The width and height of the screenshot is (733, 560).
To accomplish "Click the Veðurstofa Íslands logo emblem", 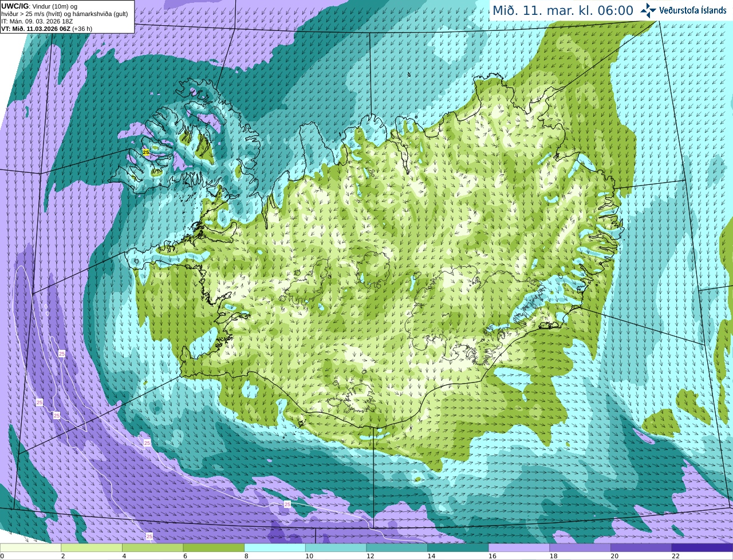I will click(x=648, y=10).
